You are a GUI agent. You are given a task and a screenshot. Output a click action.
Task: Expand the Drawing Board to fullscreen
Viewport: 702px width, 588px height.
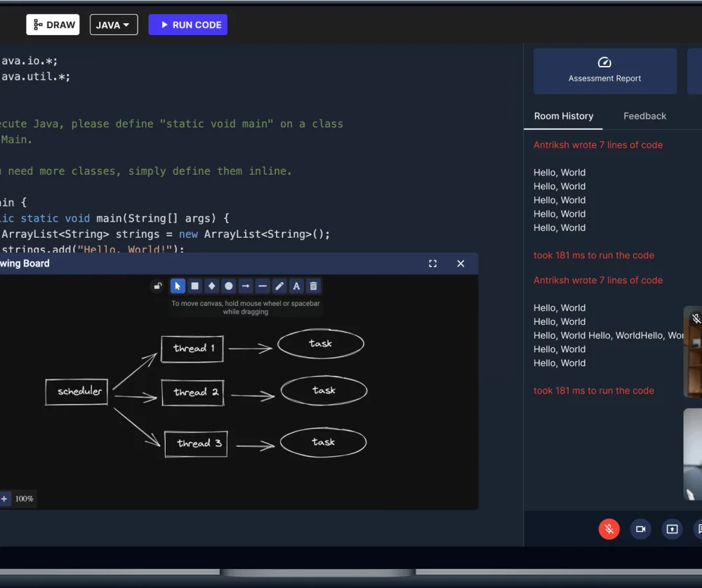[x=432, y=263]
